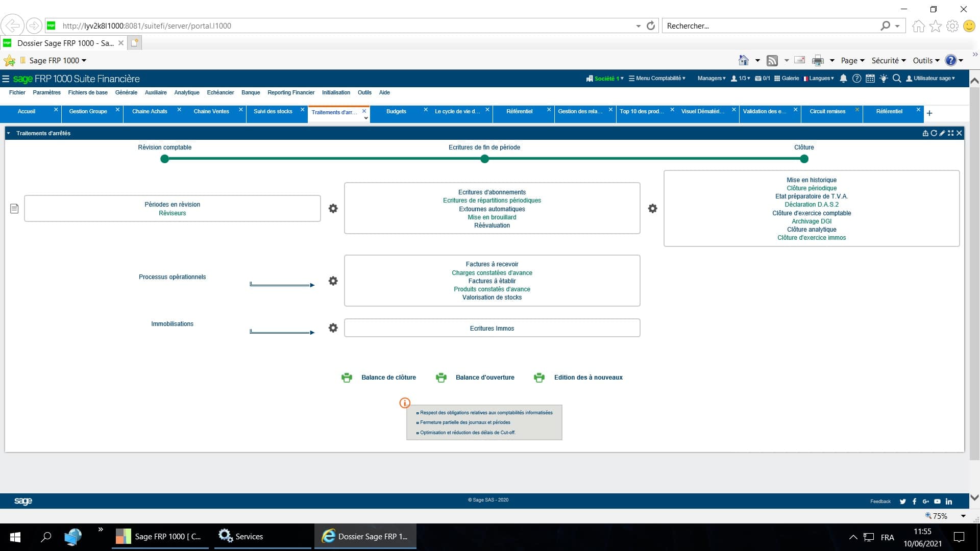The height and width of the screenshot is (551, 980).
Task: Click the orange info icon above the notes
Action: [x=405, y=403]
